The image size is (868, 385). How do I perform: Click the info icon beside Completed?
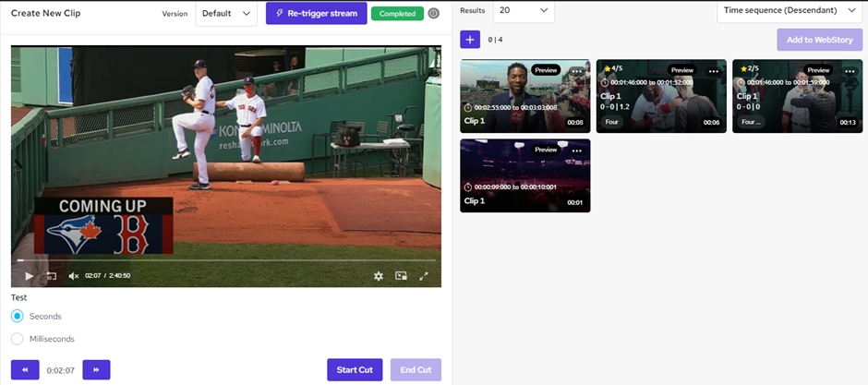(433, 13)
